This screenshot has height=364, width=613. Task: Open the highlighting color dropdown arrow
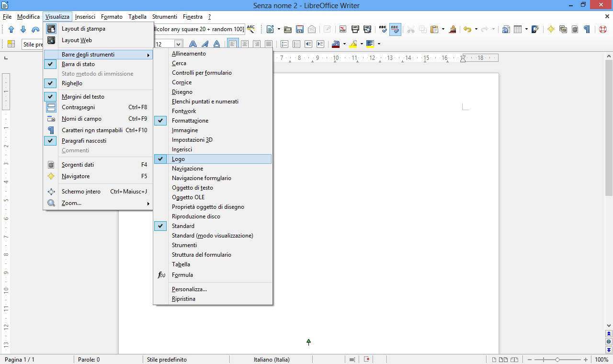pos(362,44)
